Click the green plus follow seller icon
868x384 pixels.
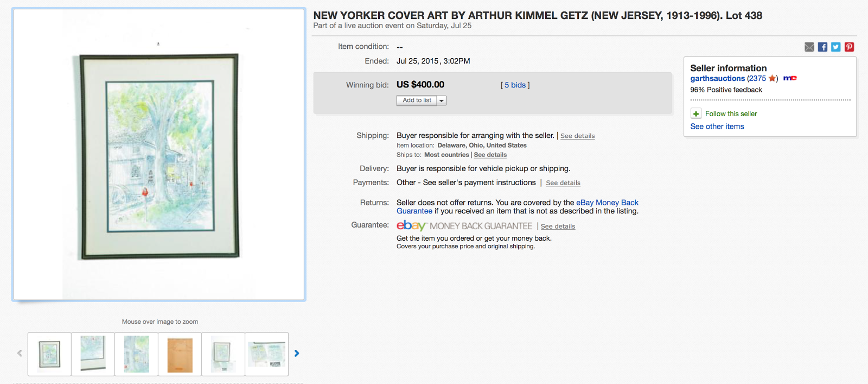[696, 114]
